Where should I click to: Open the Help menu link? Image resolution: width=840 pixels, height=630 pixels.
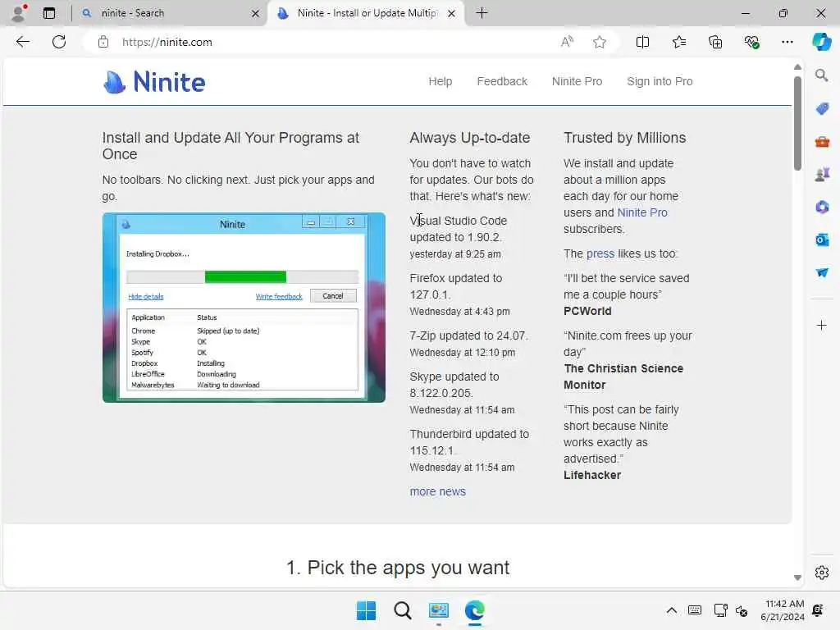coord(441,81)
